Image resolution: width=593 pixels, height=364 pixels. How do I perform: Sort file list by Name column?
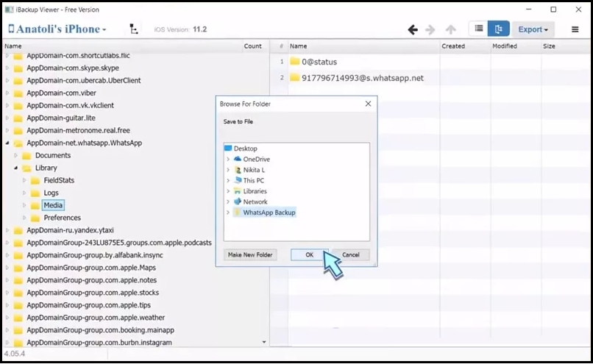click(x=363, y=46)
